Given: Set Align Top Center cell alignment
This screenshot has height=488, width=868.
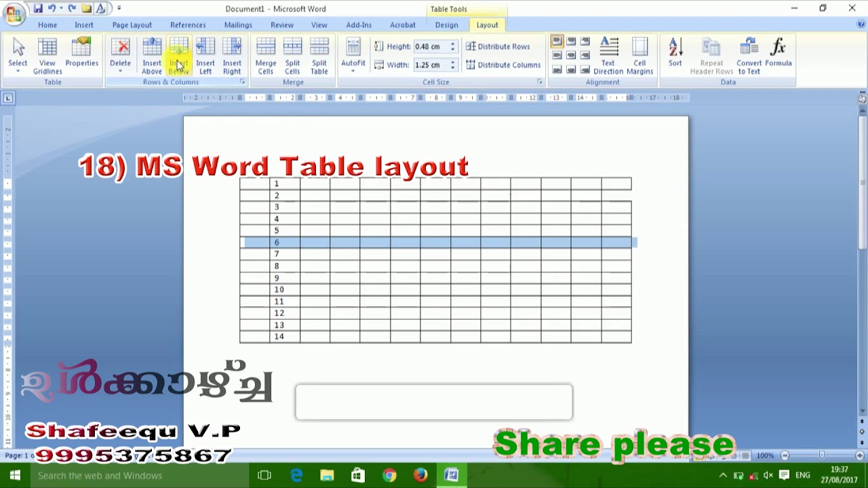Looking at the screenshot, I should pos(571,41).
